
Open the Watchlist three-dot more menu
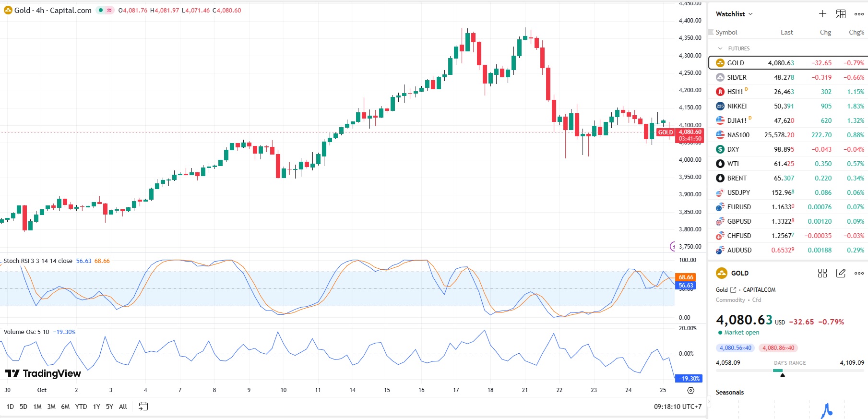[859, 14]
